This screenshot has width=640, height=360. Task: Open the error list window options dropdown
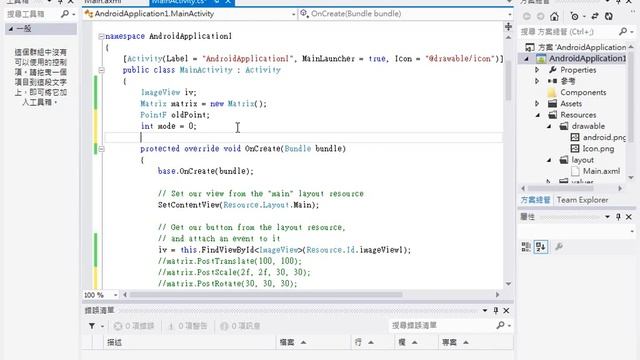point(485,311)
